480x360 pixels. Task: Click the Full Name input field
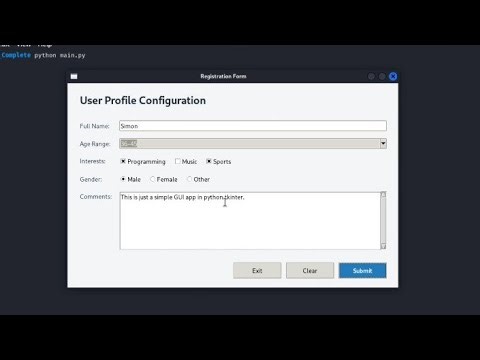(x=253, y=126)
